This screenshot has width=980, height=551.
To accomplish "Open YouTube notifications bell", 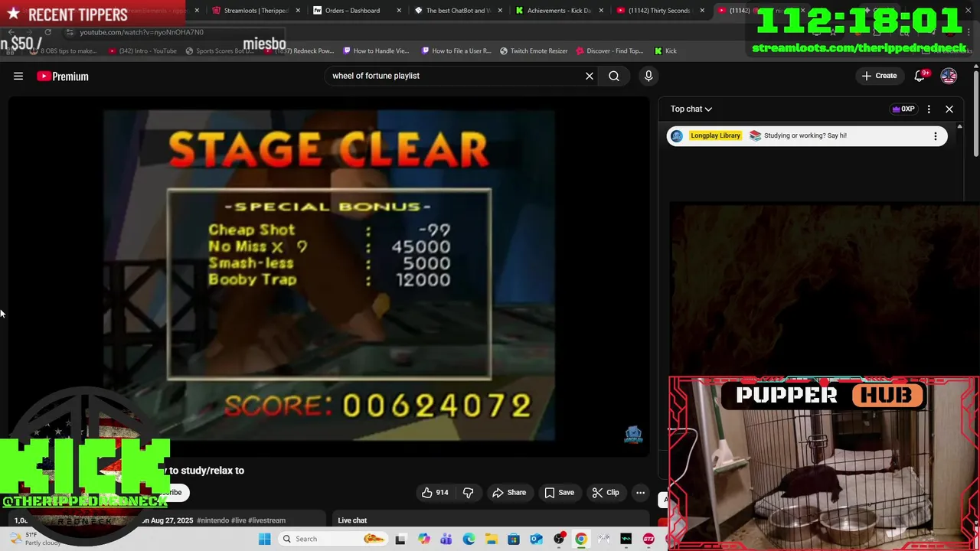I will tap(920, 76).
